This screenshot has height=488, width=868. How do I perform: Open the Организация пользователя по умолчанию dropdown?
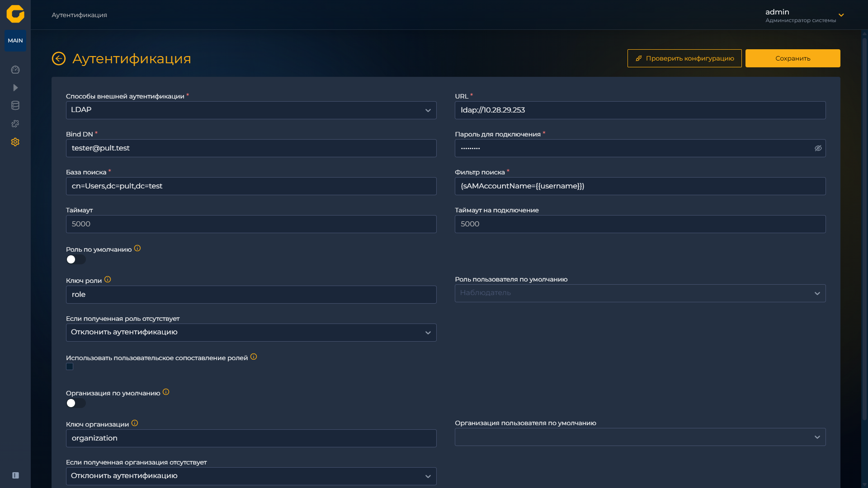[x=640, y=437]
